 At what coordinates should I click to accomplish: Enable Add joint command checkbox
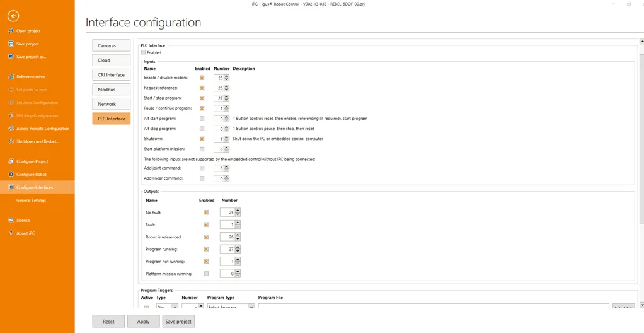202,168
